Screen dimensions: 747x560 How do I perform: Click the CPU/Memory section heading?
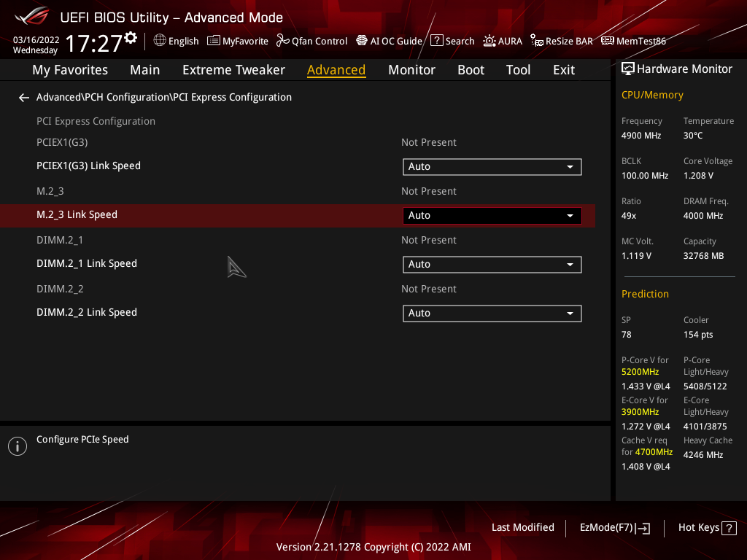tap(652, 96)
